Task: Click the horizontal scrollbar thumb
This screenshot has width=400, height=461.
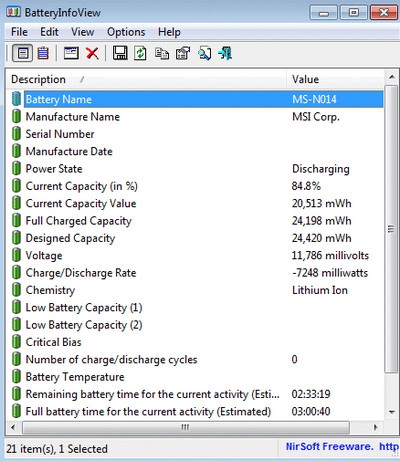Action: point(186,427)
